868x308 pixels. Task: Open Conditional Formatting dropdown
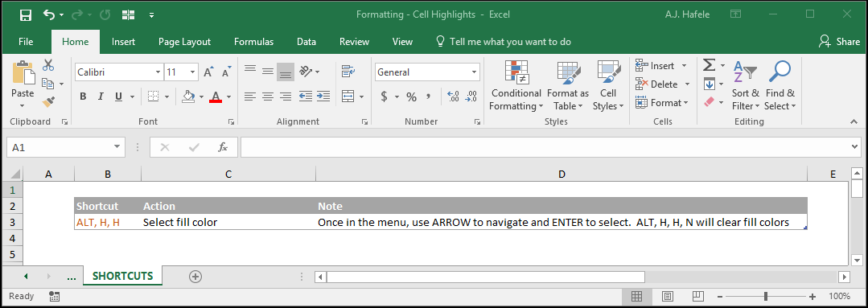coord(516,85)
